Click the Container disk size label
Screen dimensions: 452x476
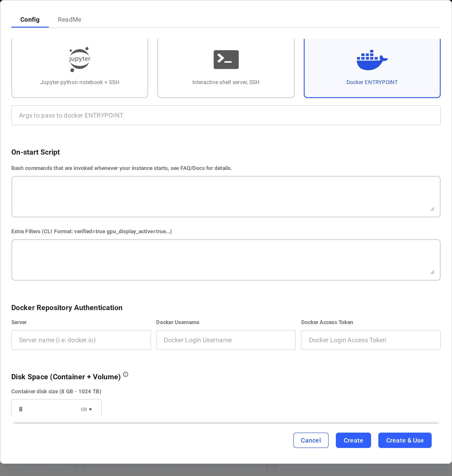coord(56,391)
